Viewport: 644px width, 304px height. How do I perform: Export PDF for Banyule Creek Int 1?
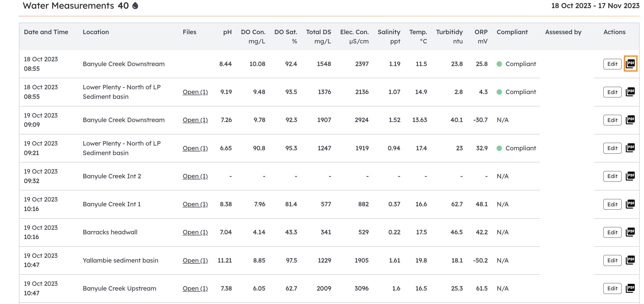tap(630, 204)
